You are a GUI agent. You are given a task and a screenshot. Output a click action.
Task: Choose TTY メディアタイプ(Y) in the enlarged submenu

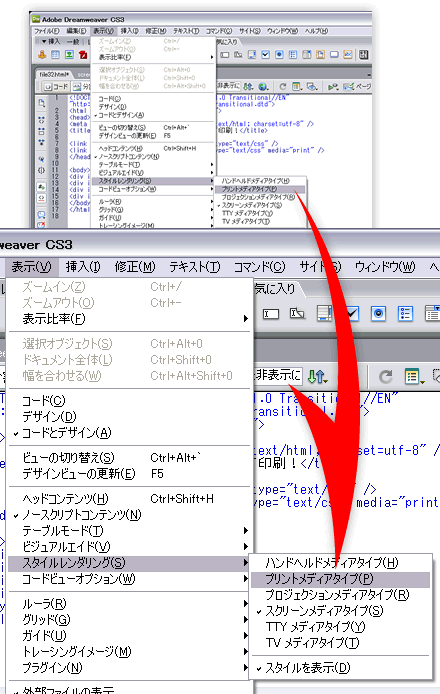click(x=341, y=627)
